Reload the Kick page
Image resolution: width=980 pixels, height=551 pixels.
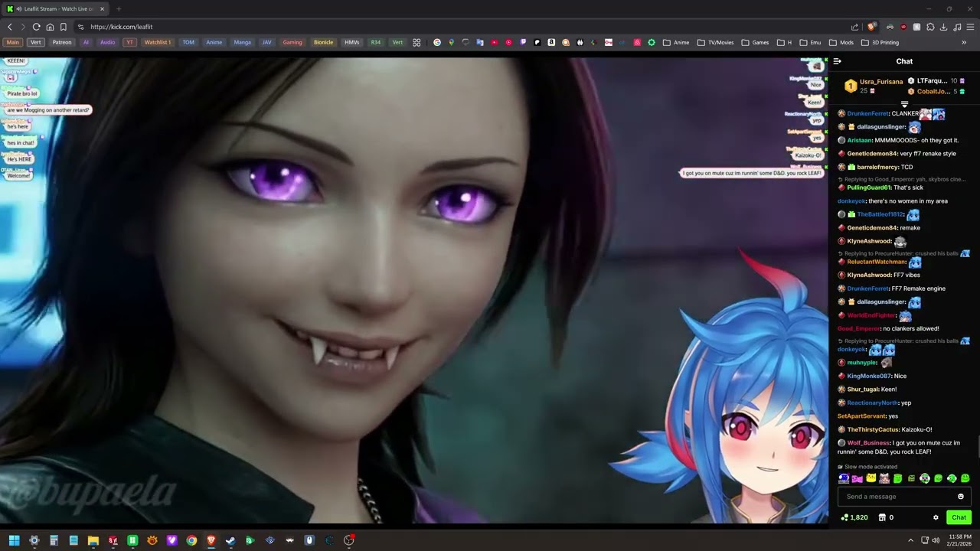coord(36,27)
